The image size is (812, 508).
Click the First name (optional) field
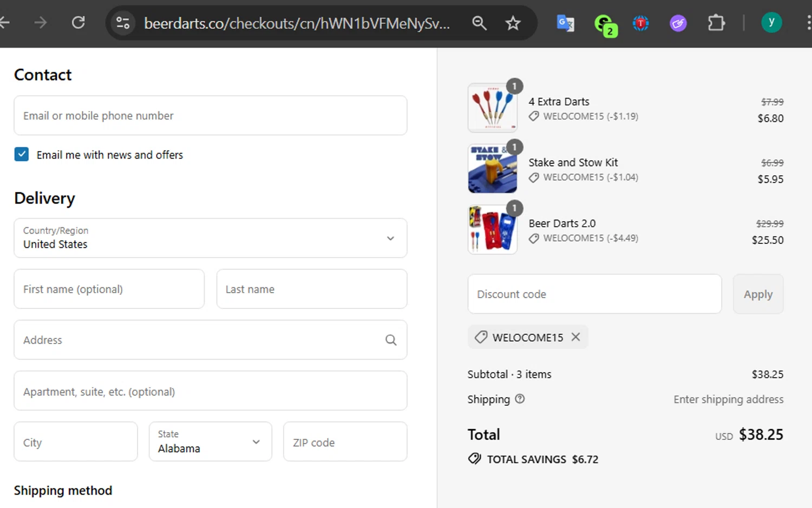point(109,289)
